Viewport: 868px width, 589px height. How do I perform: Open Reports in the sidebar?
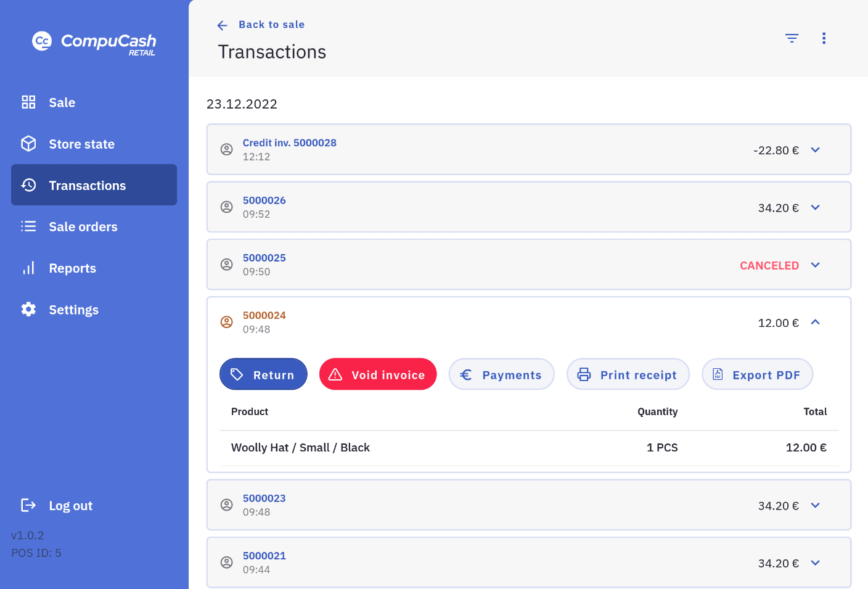pyautogui.click(x=72, y=268)
